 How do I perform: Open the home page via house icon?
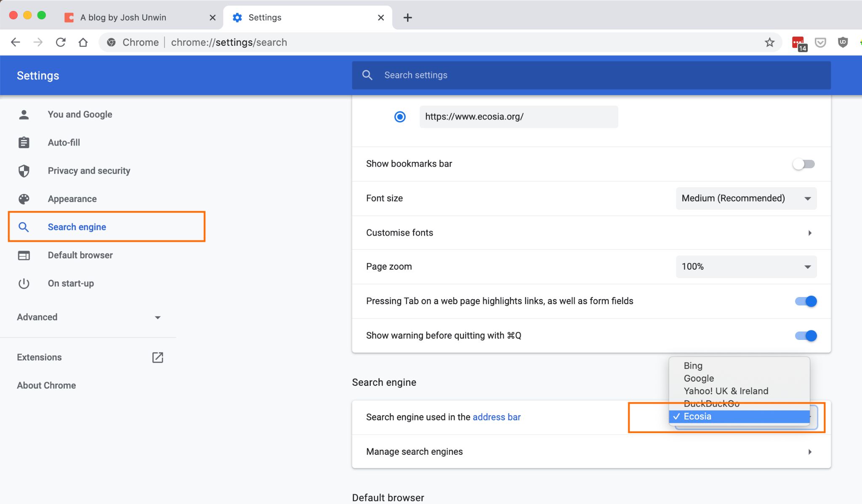pyautogui.click(x=83, y=42)
